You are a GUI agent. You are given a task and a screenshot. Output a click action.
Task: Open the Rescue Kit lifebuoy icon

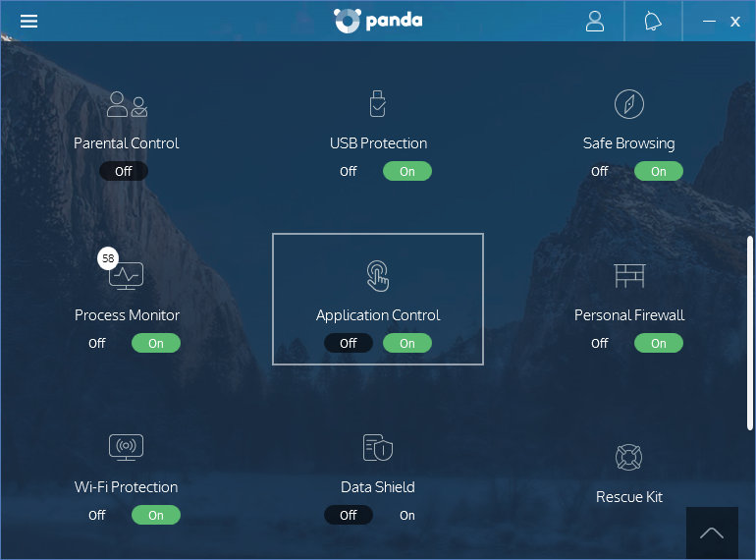click(628, 457)
